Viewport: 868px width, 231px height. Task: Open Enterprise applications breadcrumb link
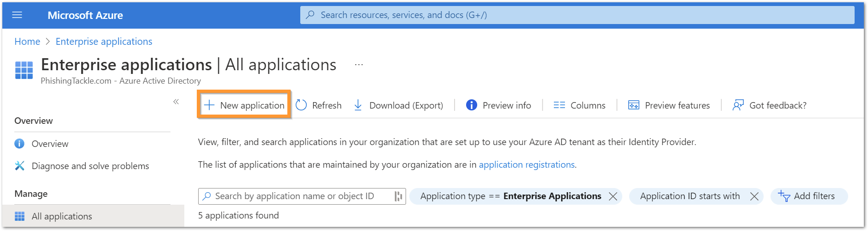(x=104, y=42)
